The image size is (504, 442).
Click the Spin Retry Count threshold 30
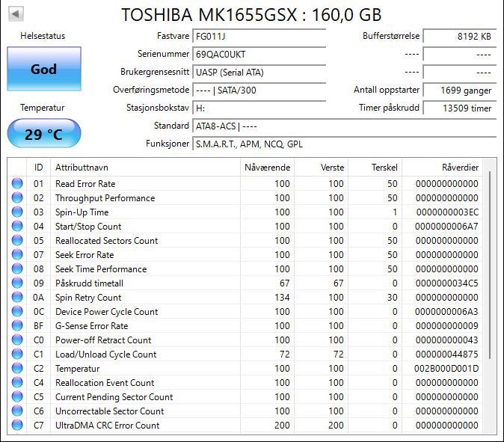point(392,298)
